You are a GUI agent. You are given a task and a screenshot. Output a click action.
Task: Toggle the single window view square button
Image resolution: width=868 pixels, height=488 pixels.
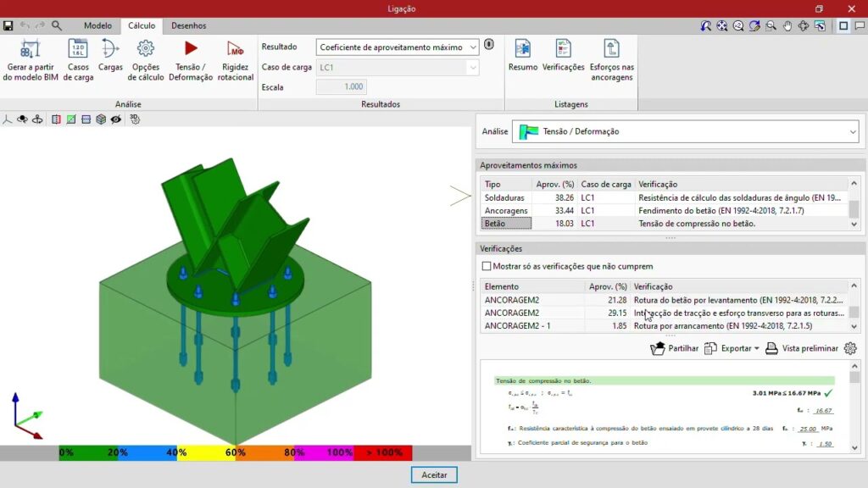click(x=843, y=26)
